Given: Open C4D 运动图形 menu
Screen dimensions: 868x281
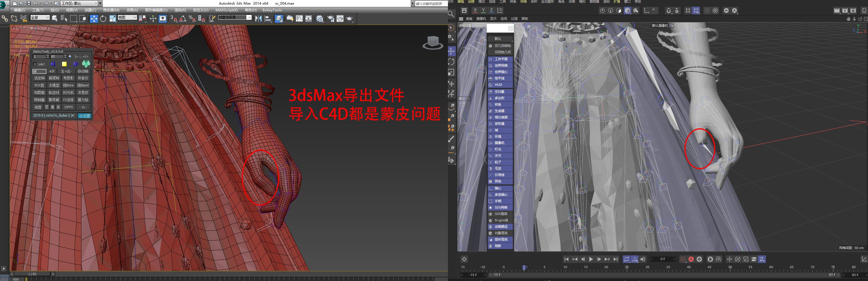Looking at the screenshot, I should coord(547,2).
